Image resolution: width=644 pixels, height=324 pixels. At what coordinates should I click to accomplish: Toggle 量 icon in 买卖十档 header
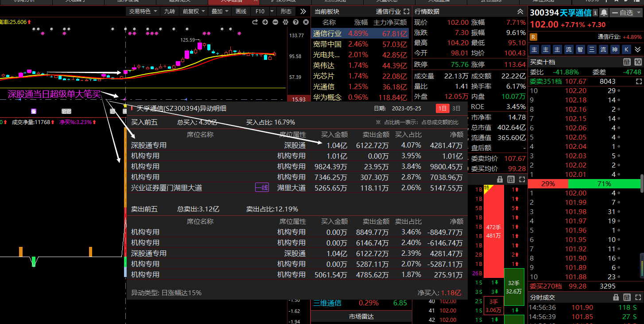627,62
